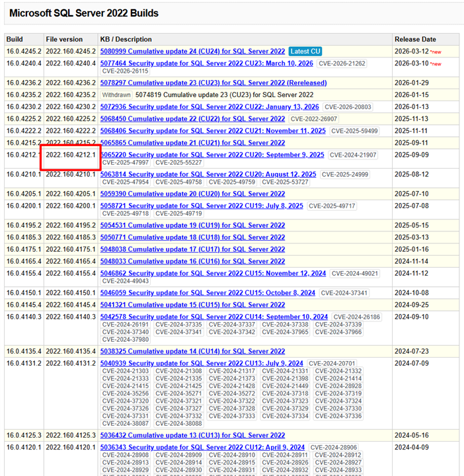Viewport: 464px width, 476px height.
Task: Open Cumulative update 17 (CU17) link
Action: [192, 250]
